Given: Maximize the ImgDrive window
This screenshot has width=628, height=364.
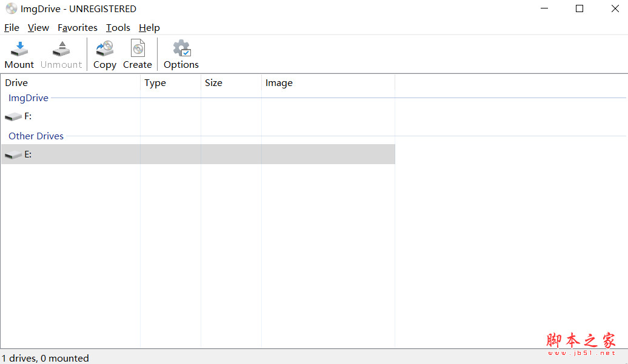Looking at the screenshot, I should tap(580, 8).
